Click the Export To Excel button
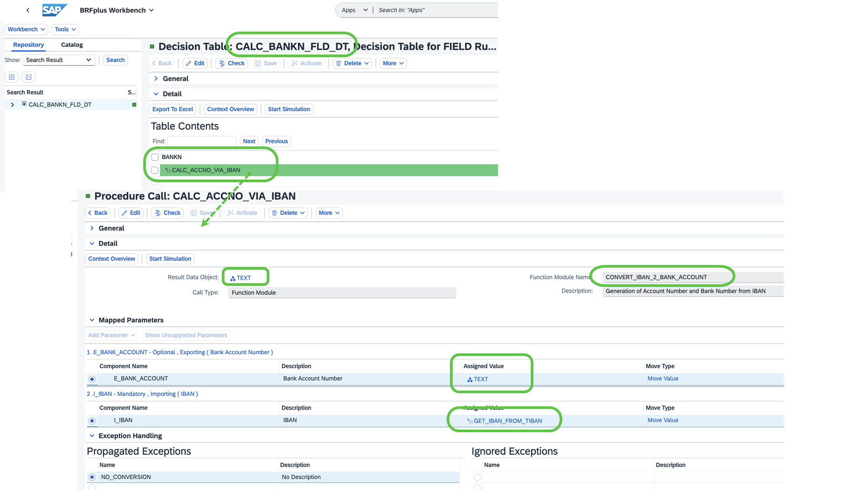 [x=172, y=109]
